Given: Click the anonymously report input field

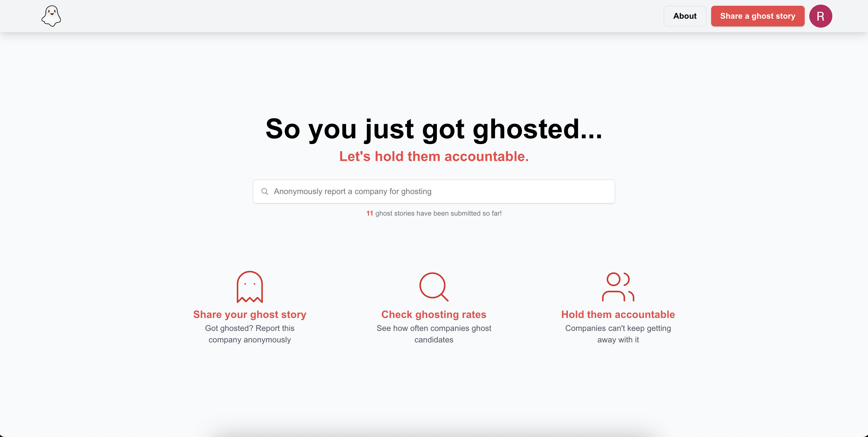Looking at the screenshot, I should coord(434,191).
